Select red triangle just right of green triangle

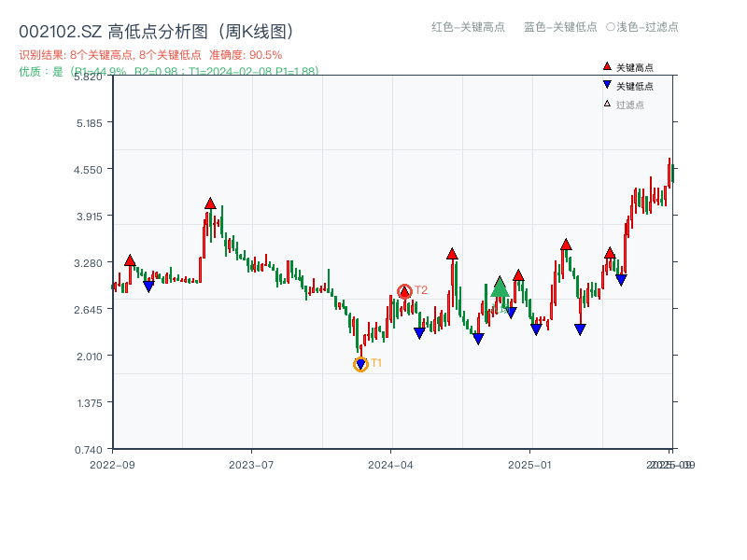coord(518,274)
